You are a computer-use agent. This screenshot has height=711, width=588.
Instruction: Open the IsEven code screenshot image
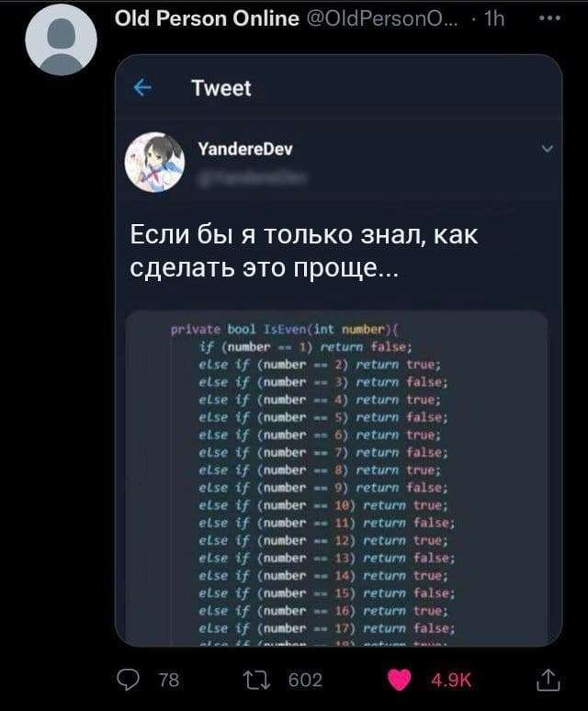(336, 478)
